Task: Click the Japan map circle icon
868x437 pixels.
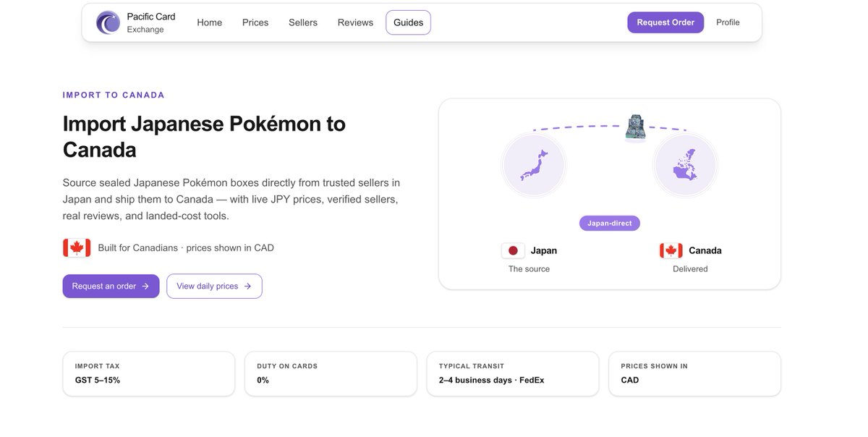Action: (x=534, y=166)
